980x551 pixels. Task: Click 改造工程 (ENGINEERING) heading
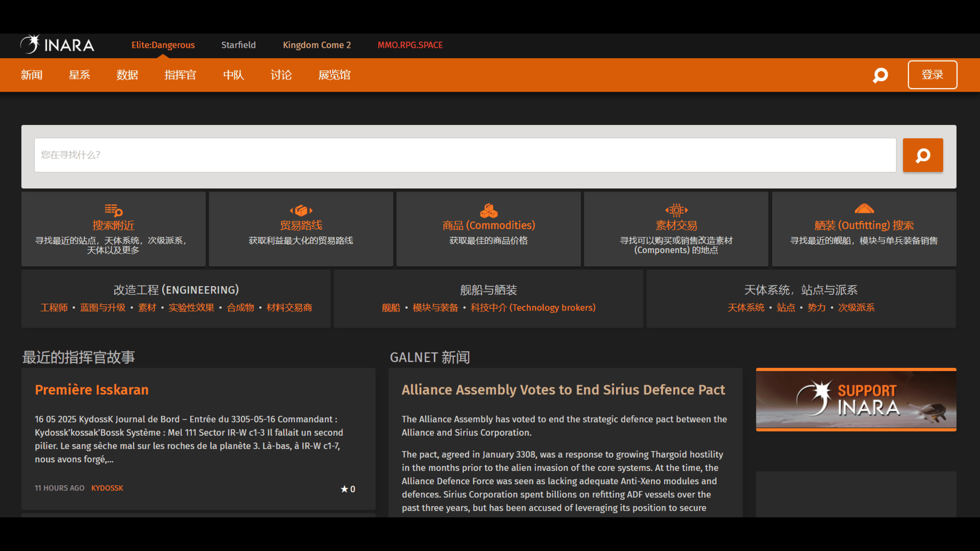(x=176, y=290)
